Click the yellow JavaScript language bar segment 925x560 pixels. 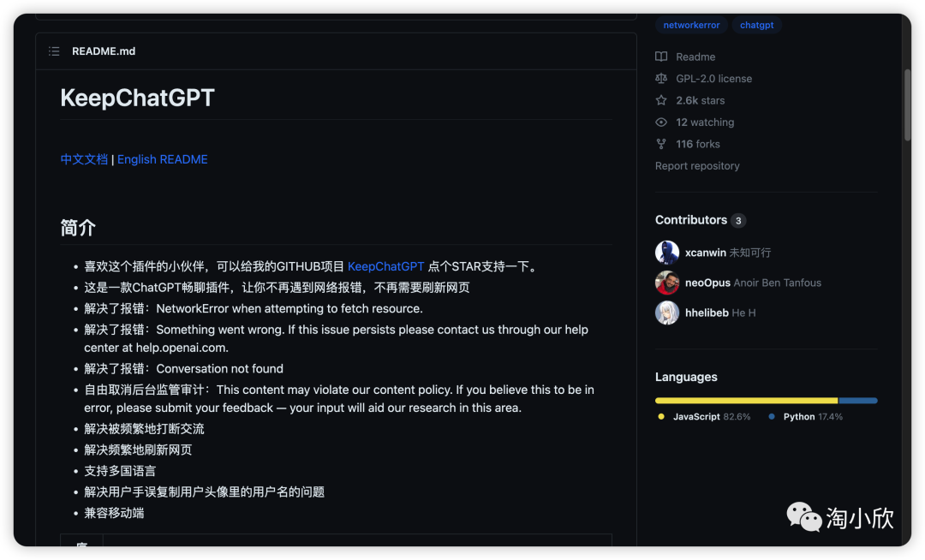pos(746,400)
